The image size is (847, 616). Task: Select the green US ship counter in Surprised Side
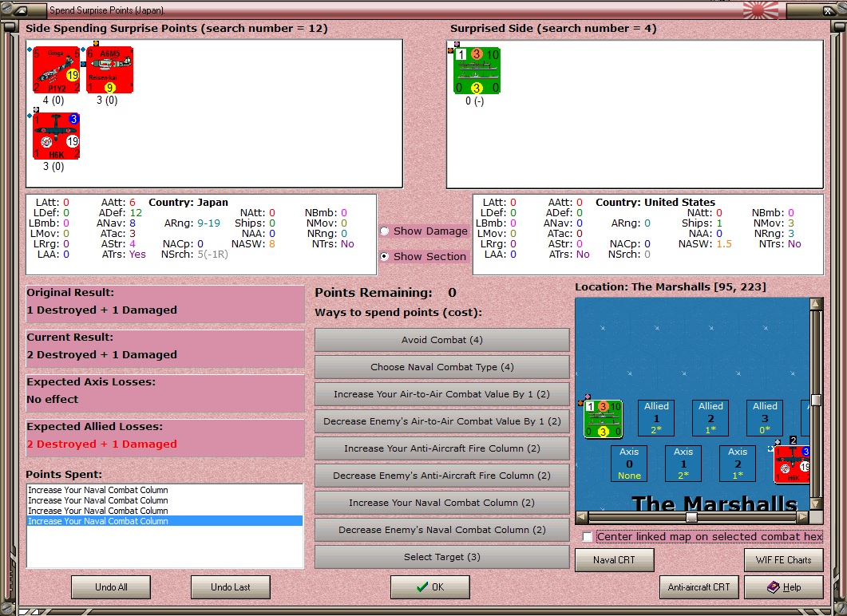coord(477,71)
